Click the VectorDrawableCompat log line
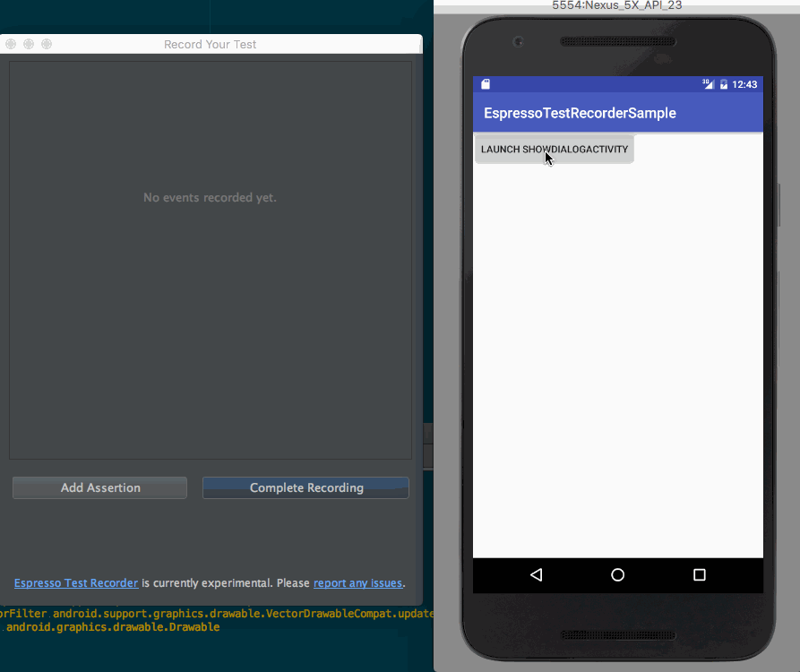800x672 pixels. (216, 614)
